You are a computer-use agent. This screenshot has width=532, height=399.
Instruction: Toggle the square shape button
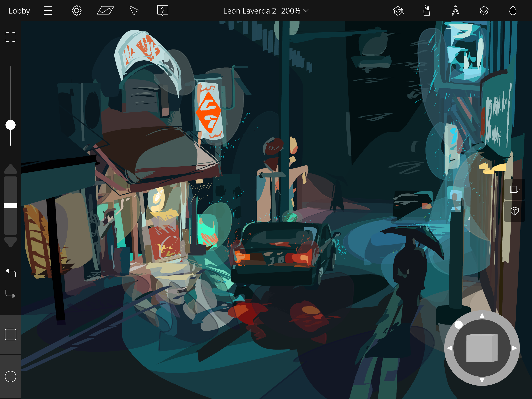coord(11,335)
